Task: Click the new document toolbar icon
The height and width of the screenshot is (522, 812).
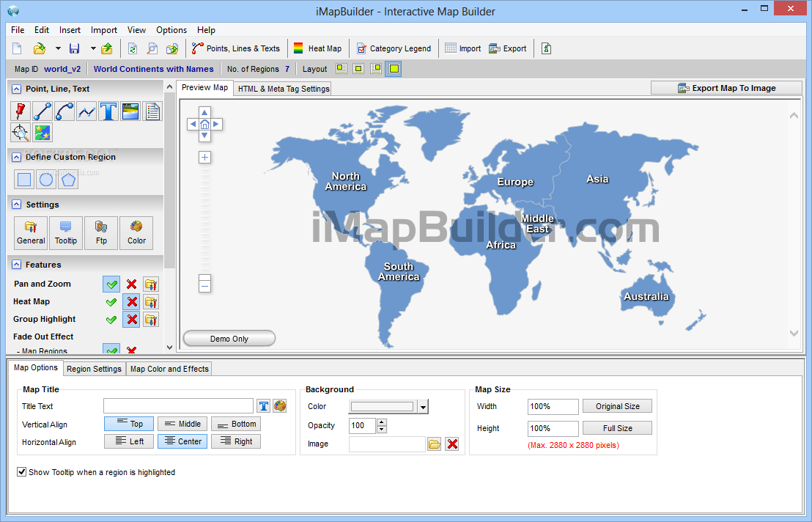Action: pyautogui.click(x=17, y=48)
